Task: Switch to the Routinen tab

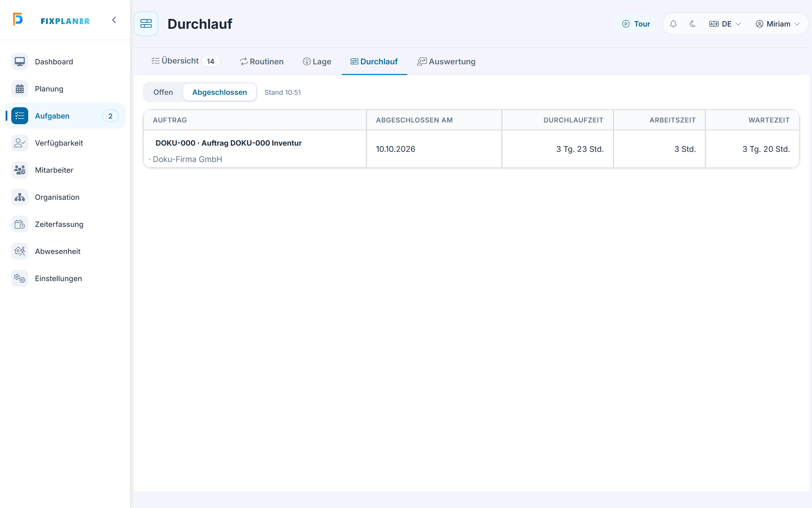Action: click(x=261, y=62)
